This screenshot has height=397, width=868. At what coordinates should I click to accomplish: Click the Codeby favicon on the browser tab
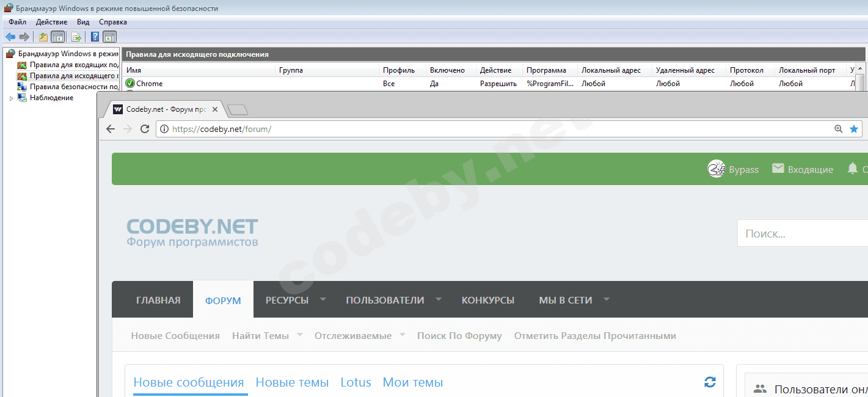coord(118,110)
